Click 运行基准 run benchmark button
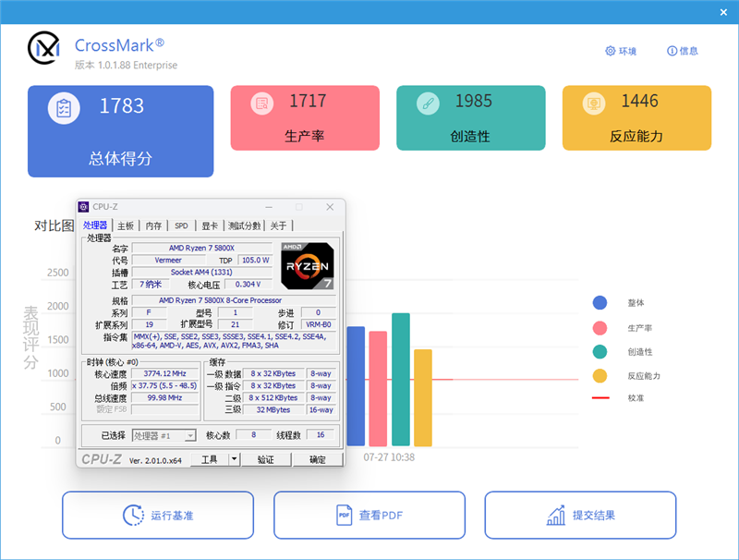 point(158,516)
